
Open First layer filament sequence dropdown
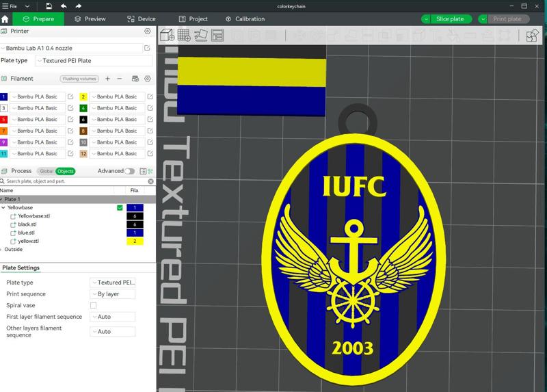112,317
